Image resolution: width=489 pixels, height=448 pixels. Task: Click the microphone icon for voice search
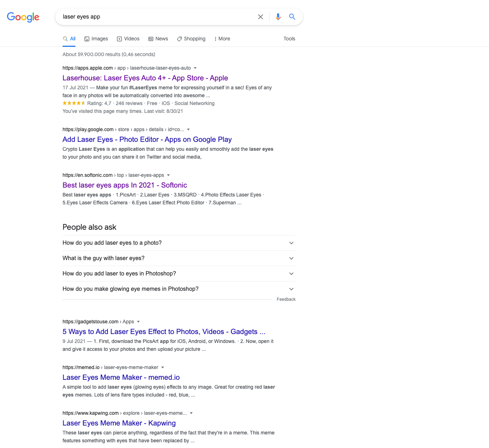click(278, 16)
